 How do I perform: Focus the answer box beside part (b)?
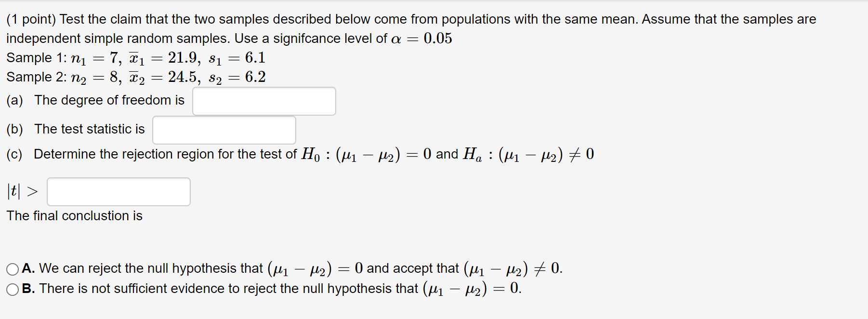224,130
